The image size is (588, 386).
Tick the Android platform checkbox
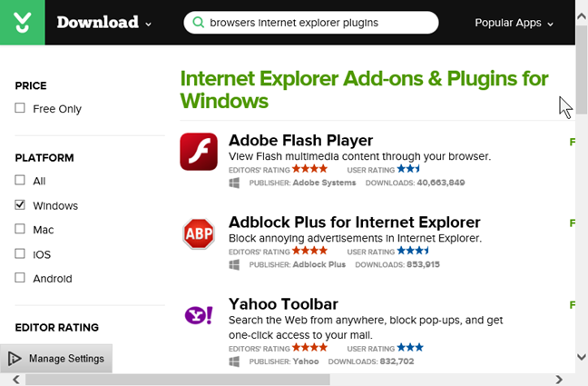(20, 279)
